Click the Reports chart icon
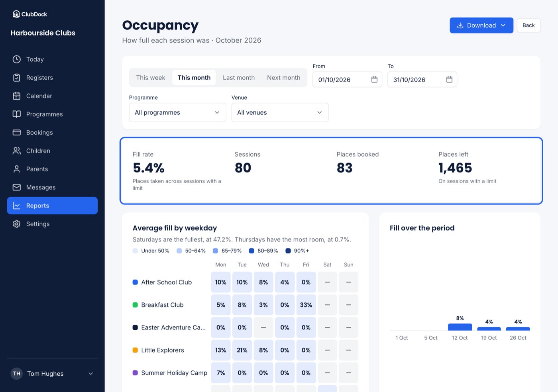558x392 pixels. point(17,206)
